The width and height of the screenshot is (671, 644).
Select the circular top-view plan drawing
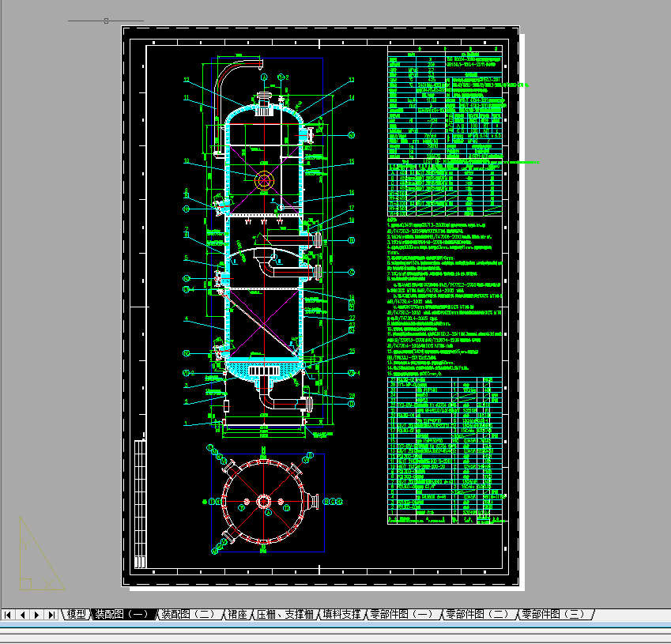click(x=263, y=503)
